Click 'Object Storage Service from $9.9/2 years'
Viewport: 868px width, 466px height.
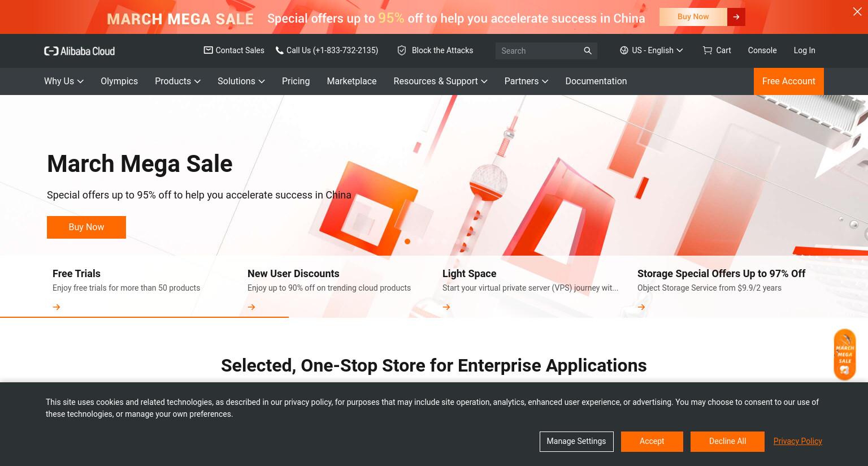(709, 288)
